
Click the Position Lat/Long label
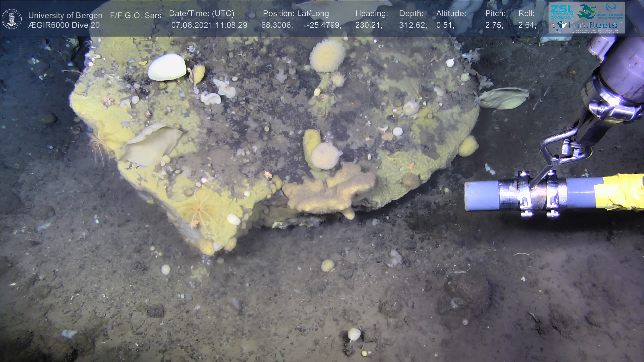pos(296,14)
